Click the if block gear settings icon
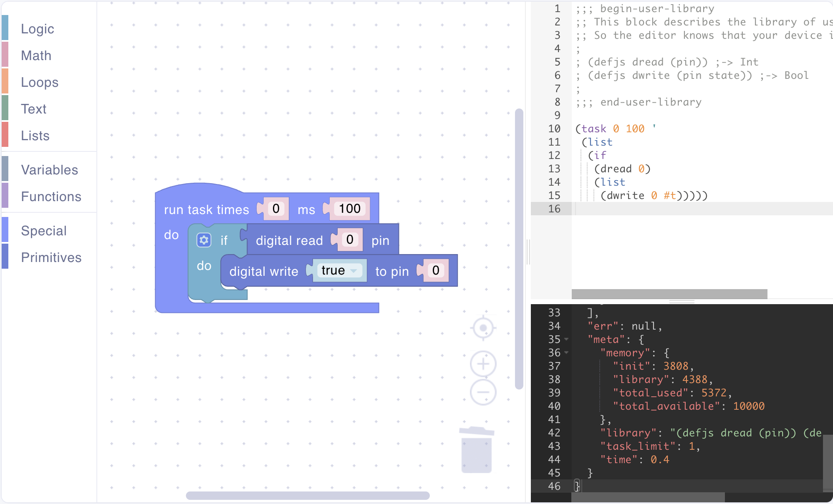833x504 pixels. coord(204,240)
